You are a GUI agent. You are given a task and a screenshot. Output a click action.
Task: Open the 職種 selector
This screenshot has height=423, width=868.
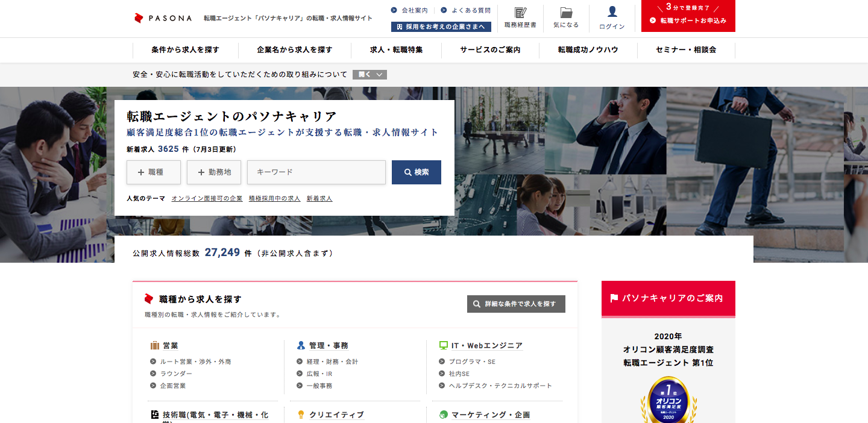[x=154, y=172]
